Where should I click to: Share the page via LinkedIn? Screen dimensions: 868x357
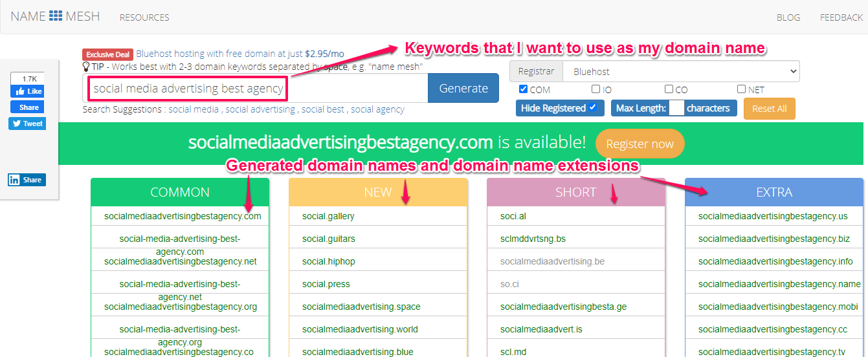coord(27,180)
